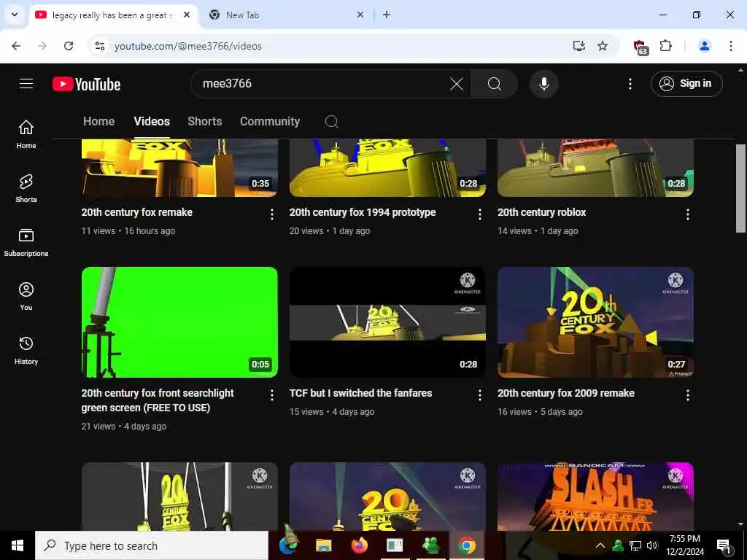
Task: Play the SLASHER logo thumbnail
Action: click(595, 496)
